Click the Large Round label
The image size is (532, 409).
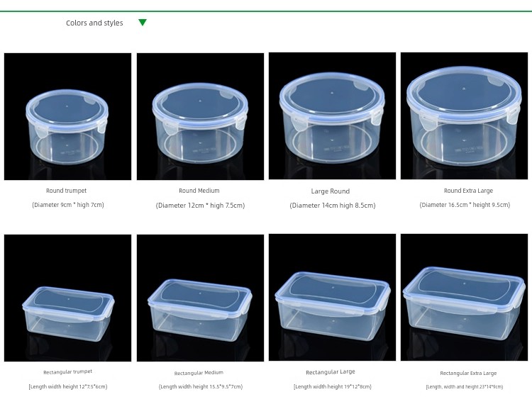tap(331, 191)
